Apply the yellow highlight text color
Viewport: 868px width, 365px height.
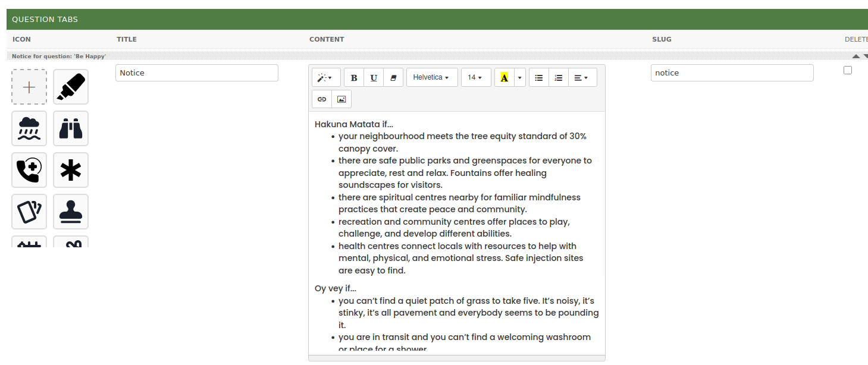504,78
